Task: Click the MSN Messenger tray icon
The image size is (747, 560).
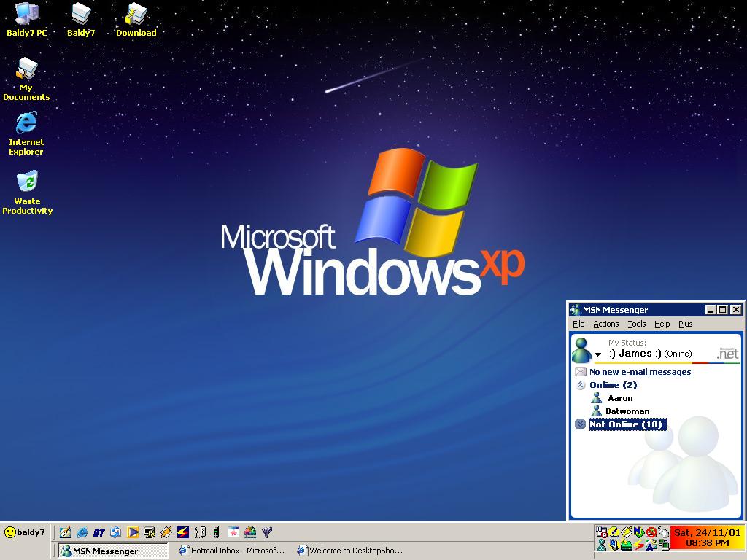Action: (602, 545)
